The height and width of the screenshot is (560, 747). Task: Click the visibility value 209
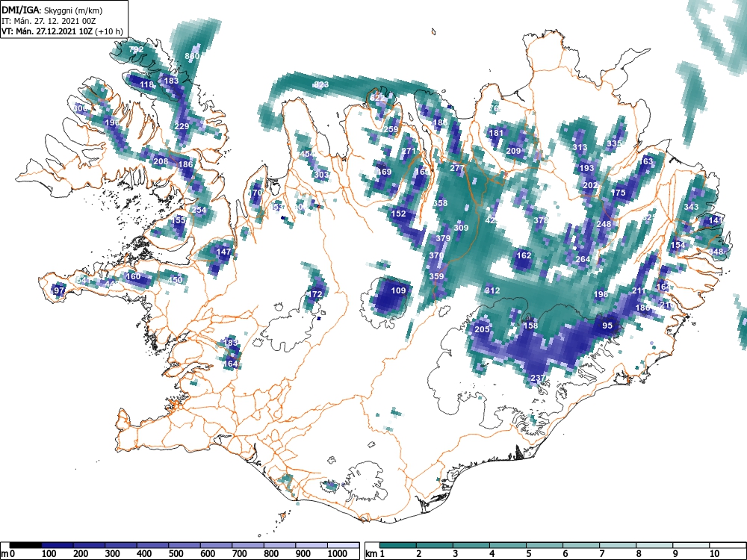514,151
